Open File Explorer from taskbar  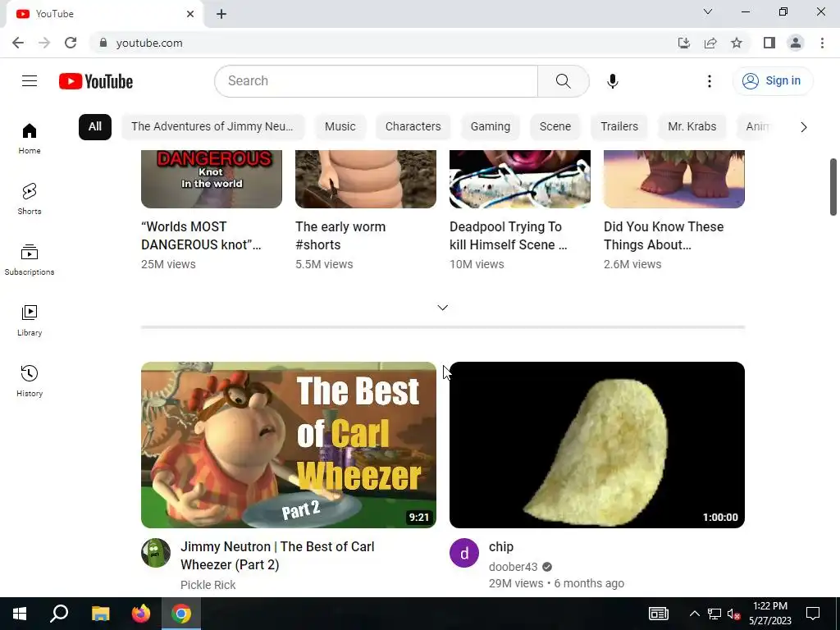pyautogui.click(x=100, y=614)
